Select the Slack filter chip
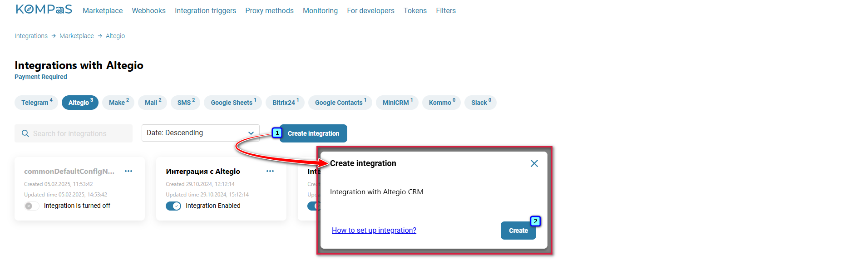Viewport: 868px width, 270px height. 481,103
